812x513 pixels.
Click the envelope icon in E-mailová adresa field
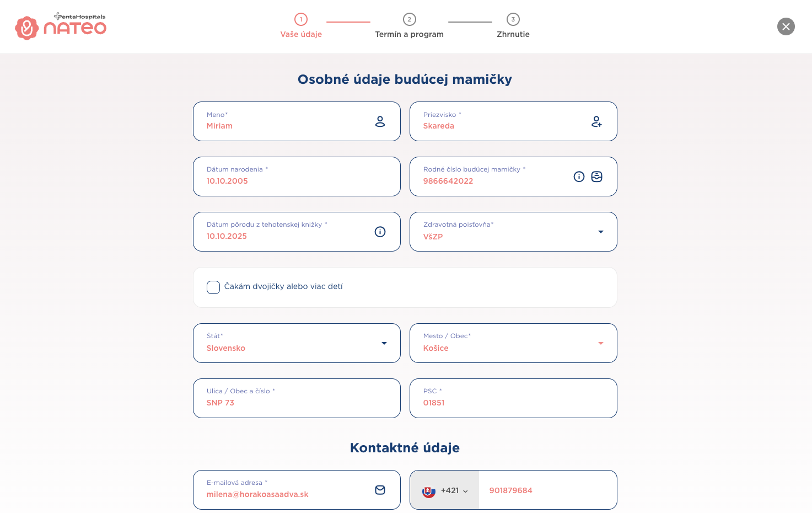coord(380,490)
